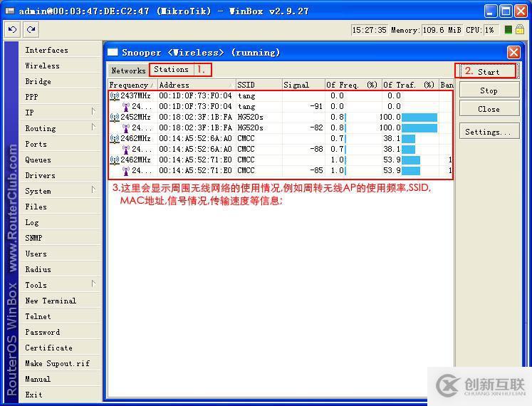Sort by the Of Freq. (%) column header
The image size is (532, 406).
pyautogui.click(x=353, y=85)
